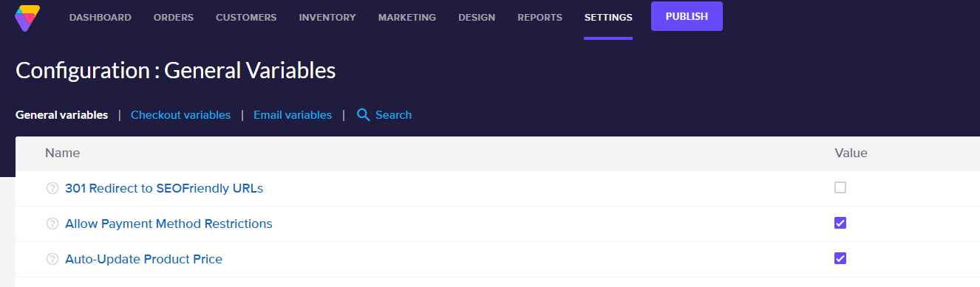
Task: Click the Publish button
Action: (687, 16)
